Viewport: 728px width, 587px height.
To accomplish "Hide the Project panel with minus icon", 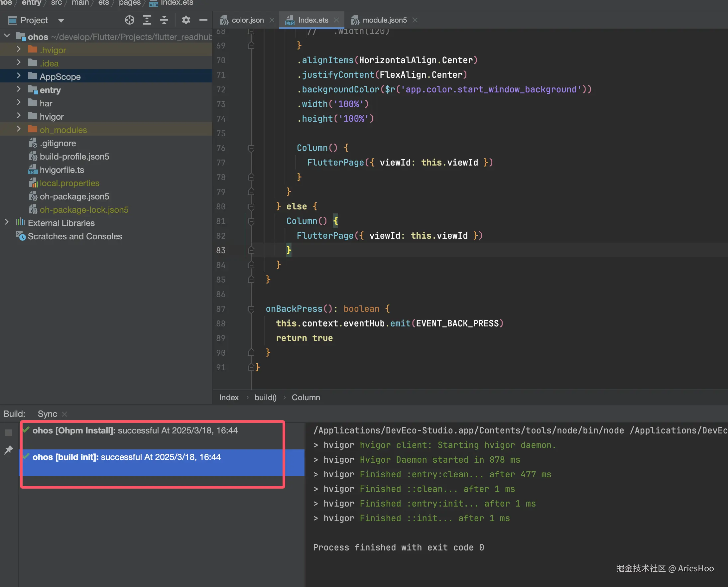I will pyautogui.click(x=203, y=20).
